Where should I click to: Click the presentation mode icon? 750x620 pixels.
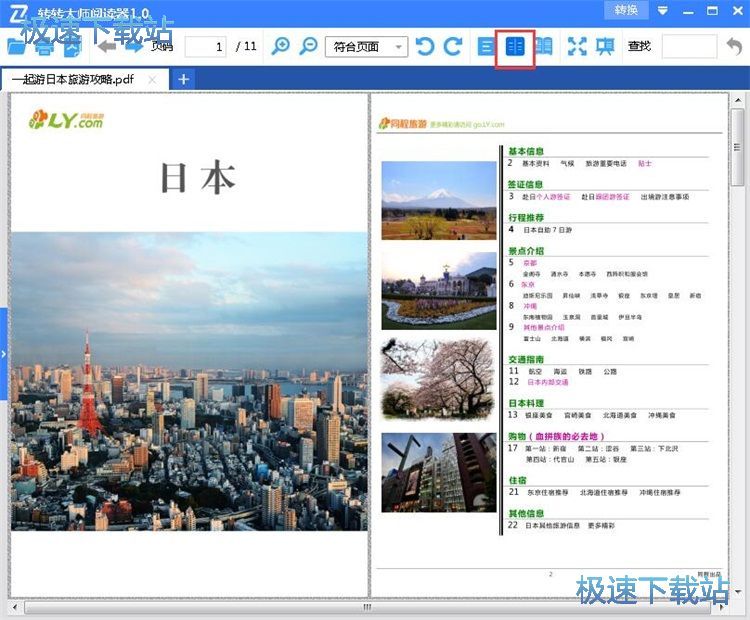pos(605,46)
